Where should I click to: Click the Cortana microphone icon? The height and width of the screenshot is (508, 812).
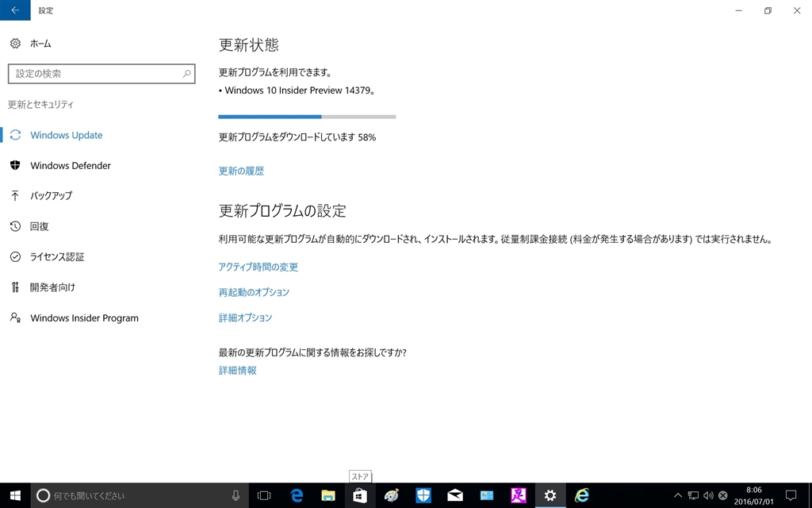(x=236, y=495)
